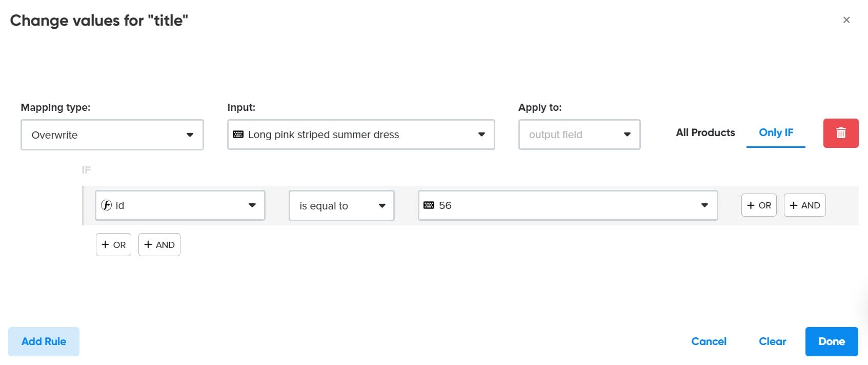Open the Input value dropdown arrow

click(x=481, y=135)
